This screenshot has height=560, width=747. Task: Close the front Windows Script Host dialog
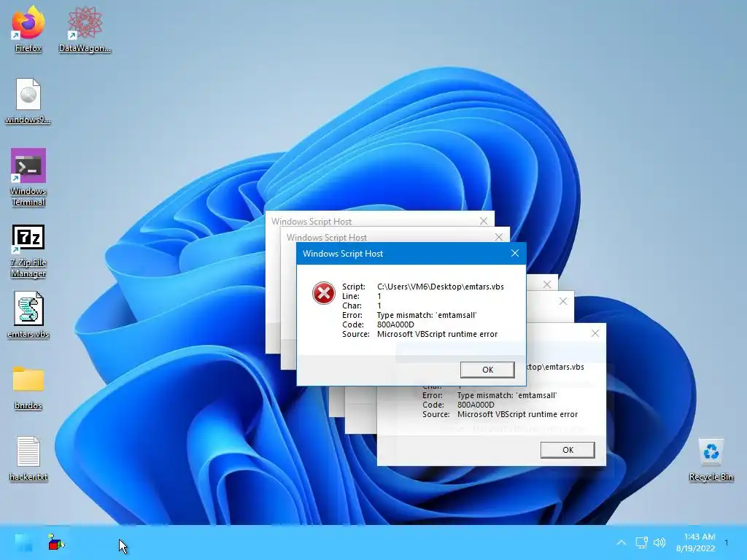(x=514, y=253)
